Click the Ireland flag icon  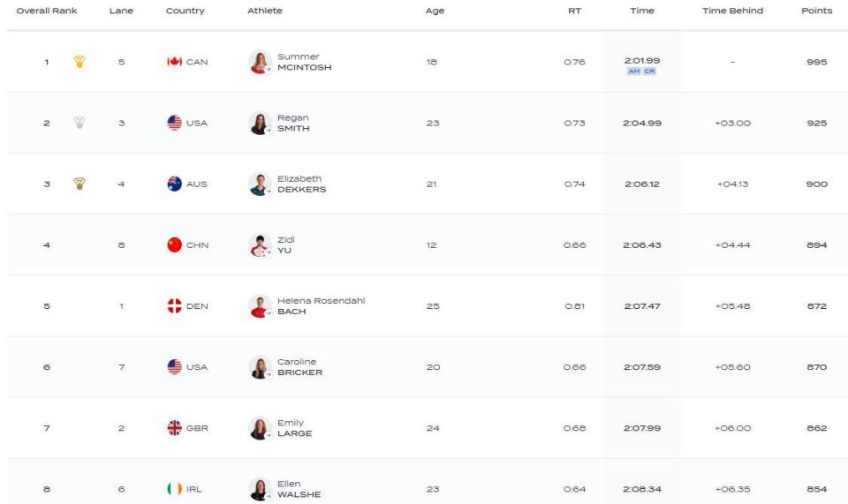(174, 489)
